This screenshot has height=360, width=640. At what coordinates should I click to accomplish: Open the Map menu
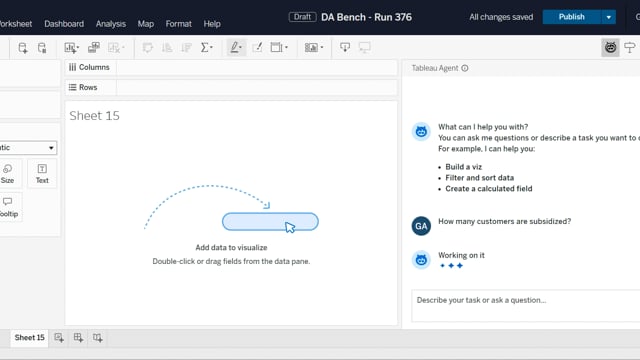146,24
